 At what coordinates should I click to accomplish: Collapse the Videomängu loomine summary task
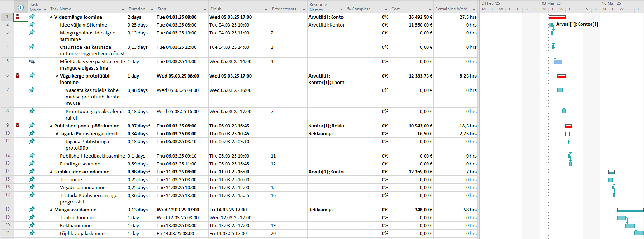click(x=51, y=17)
